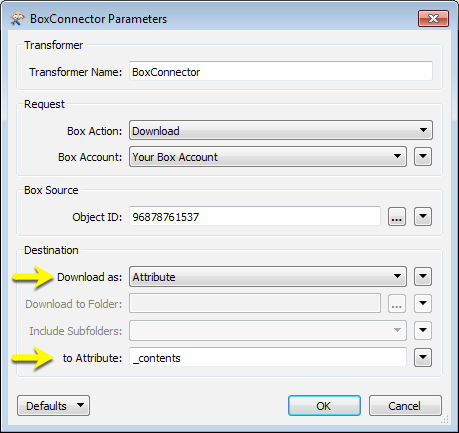Expand the Box Account dropdown
459x433 pixels.
[x=268, y=156]
